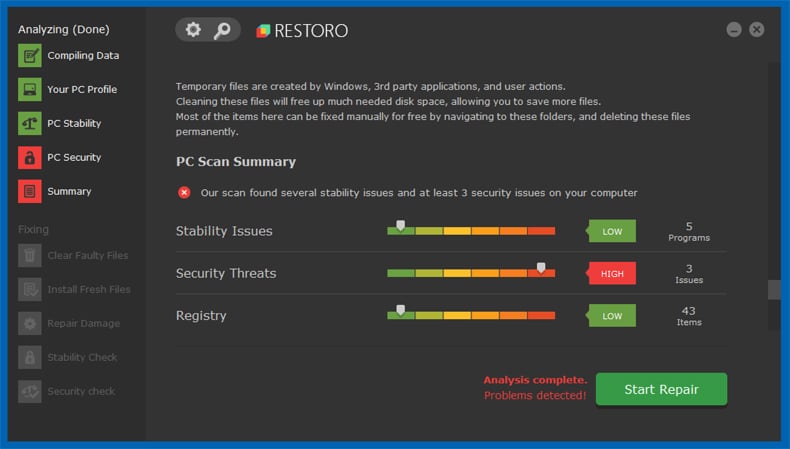Click the red error X icon
The height and width of the screenshot is (449, 790).
pyautogui.click(x=184, y=193)
